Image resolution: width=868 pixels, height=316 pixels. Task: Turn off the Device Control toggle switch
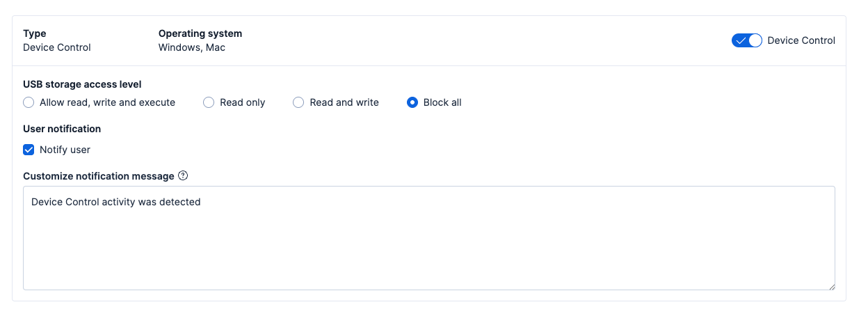747,40
